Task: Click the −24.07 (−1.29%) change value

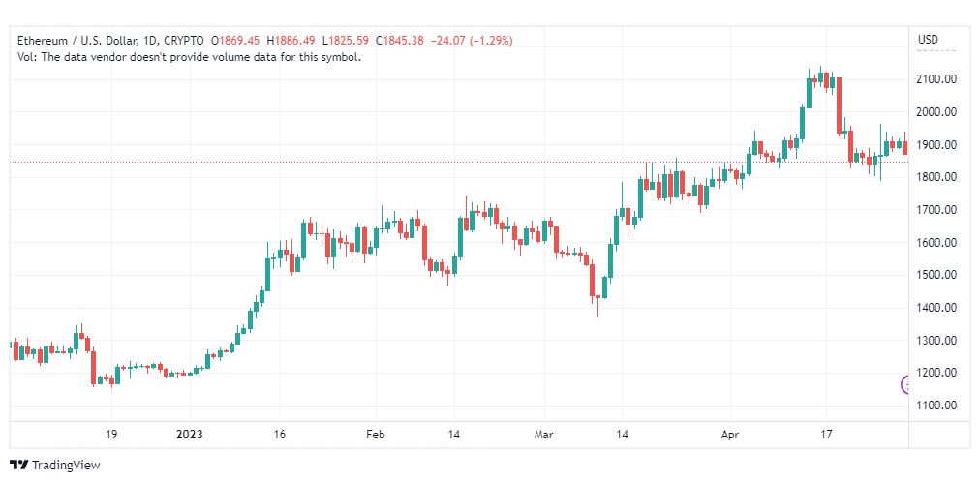Action: (472, 41)
